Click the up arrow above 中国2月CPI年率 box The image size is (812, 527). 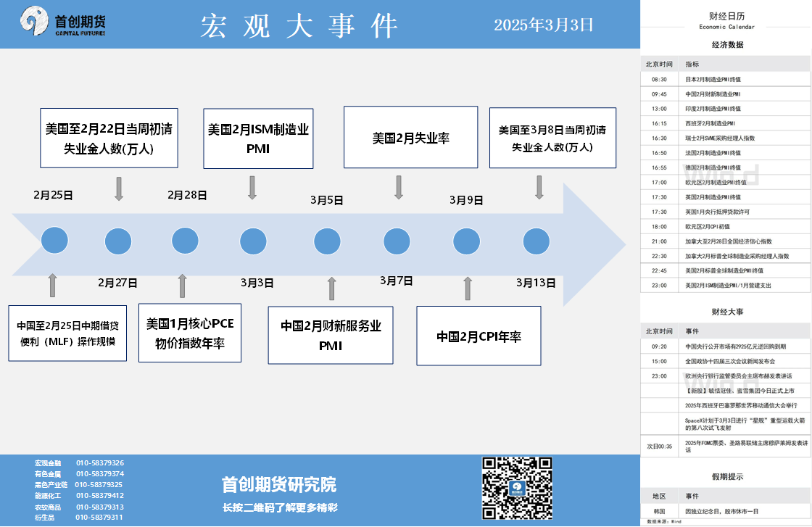468,288
